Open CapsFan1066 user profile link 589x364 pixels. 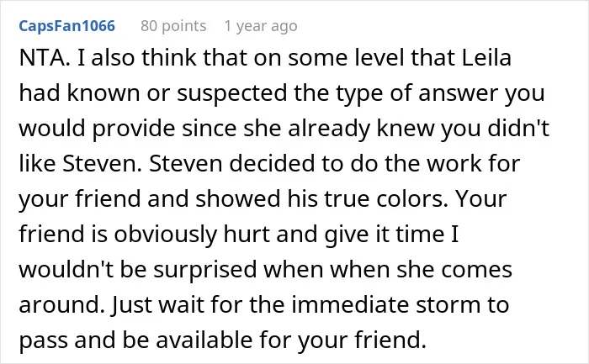pos(66,26)
